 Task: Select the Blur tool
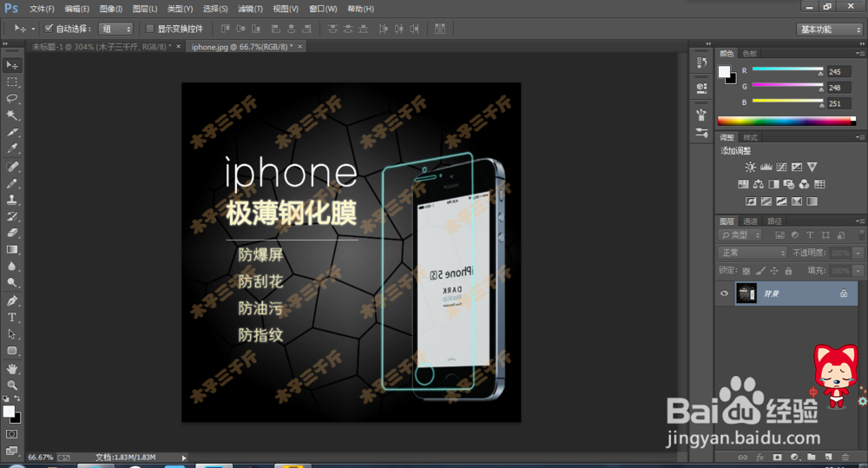(x=11, y=267)
